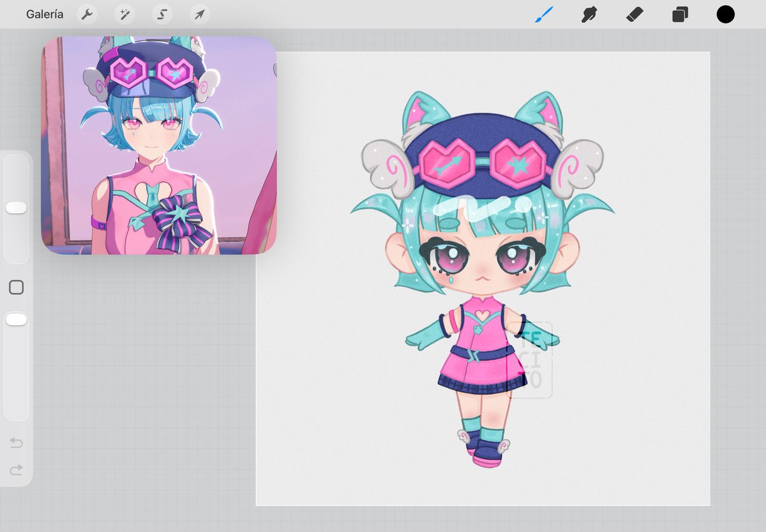This screenshot has width=766, height=532.
Task: Open the Layers panel icon
Action: 680,14
